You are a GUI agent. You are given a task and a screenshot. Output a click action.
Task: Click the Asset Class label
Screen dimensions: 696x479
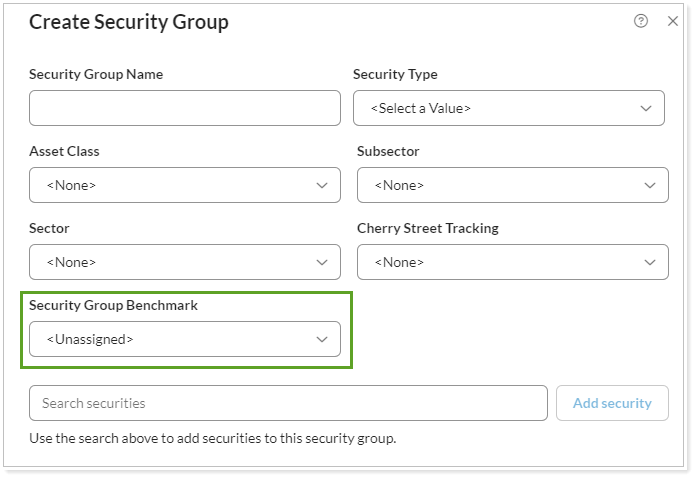click(x=64, y=151)
